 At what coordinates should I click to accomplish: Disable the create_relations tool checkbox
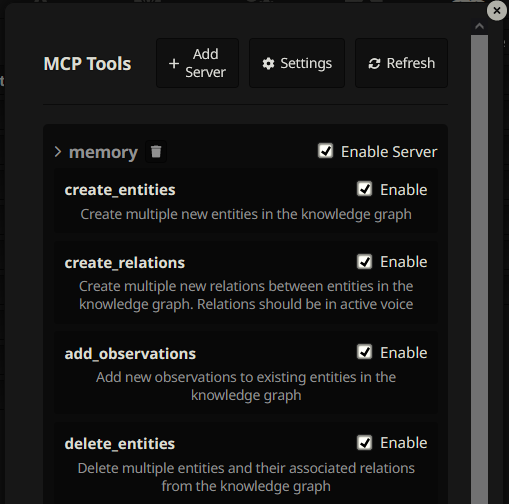pyautogui.click(x=364, y=262)
